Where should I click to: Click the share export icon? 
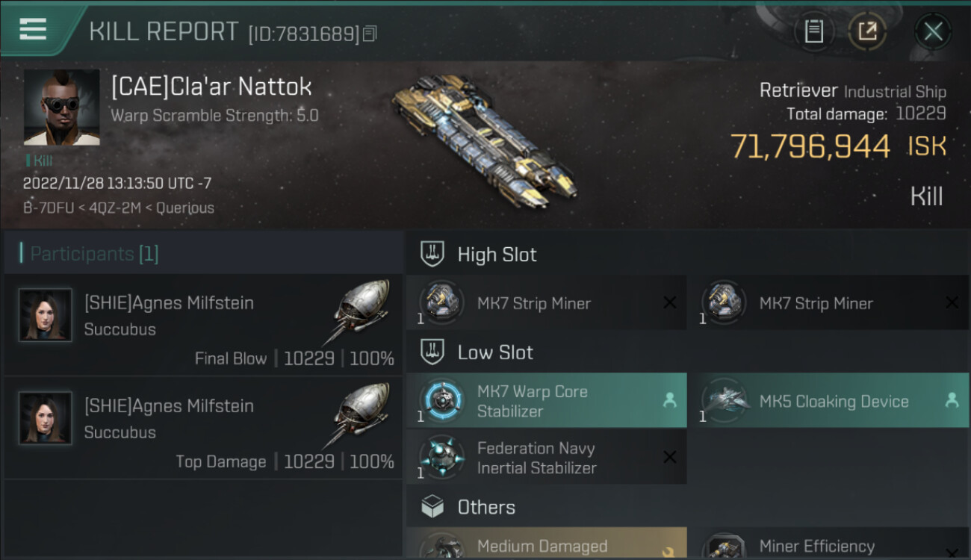[867, 31]
